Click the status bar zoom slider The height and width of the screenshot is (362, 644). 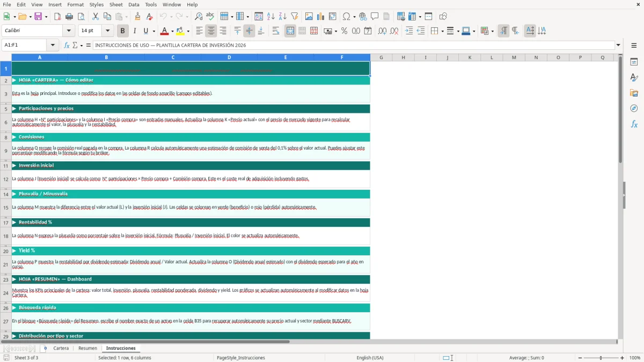pos(601,358)
